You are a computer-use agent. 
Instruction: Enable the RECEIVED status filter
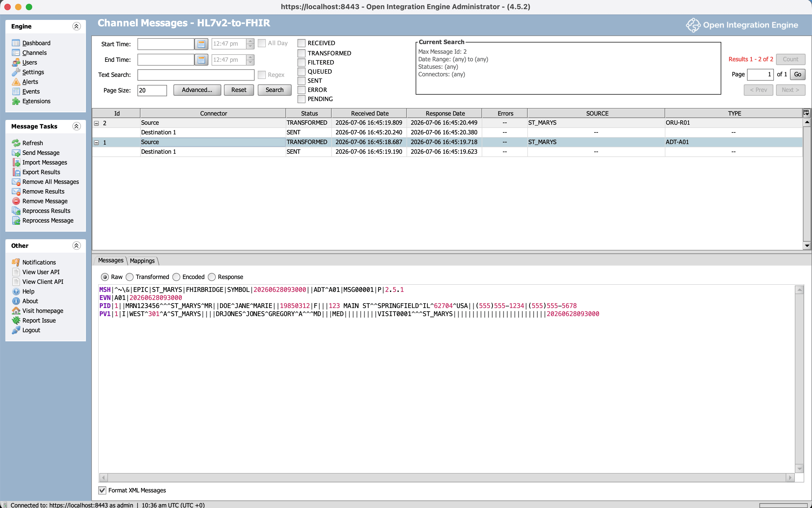[301, 43]
